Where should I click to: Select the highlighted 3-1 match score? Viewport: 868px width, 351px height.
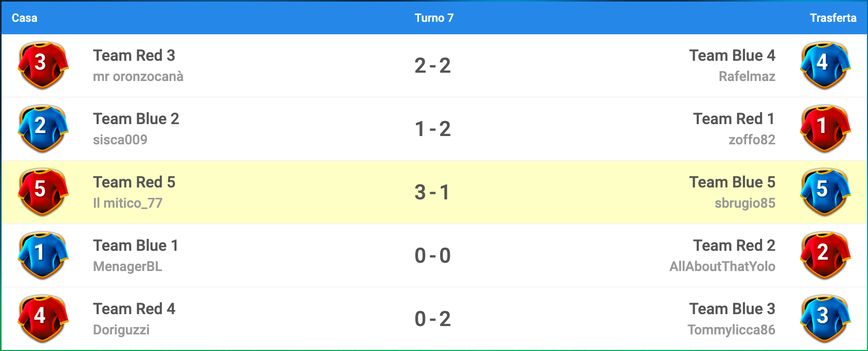coord(433,193)
